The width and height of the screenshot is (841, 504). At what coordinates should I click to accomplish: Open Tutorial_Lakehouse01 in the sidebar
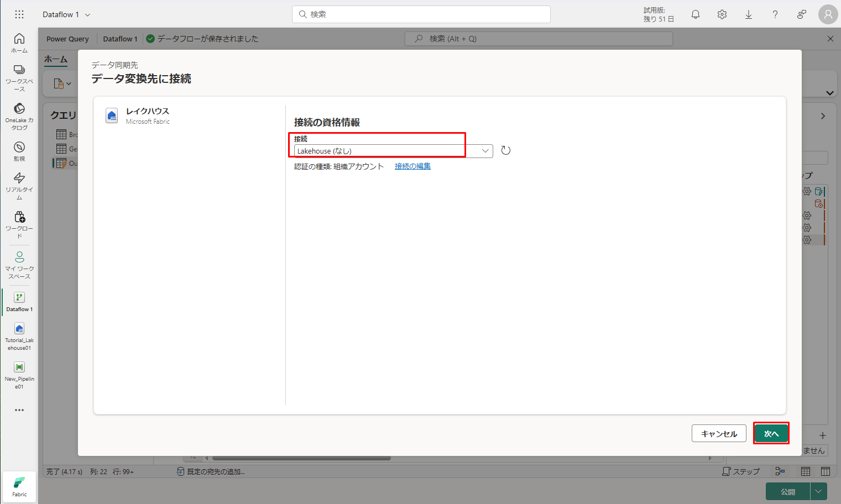click(x=19, y=337)
